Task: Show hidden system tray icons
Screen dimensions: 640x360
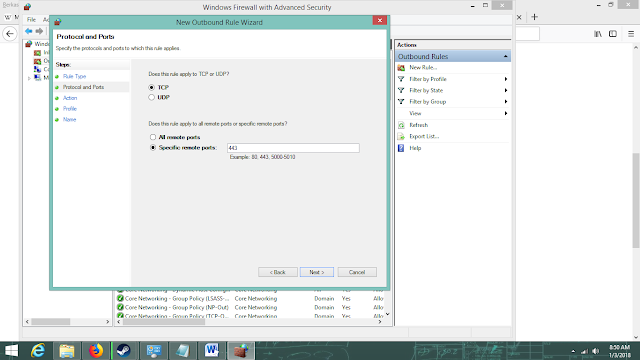Action: 573,351
